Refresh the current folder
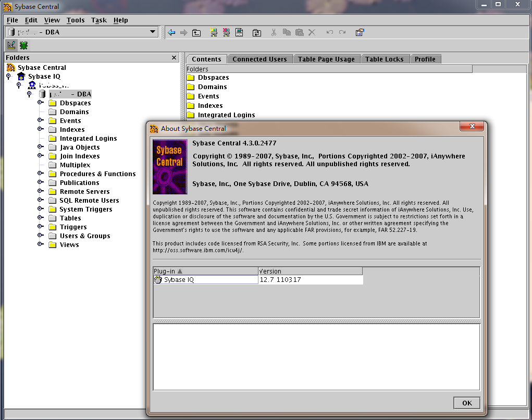This screenshot has height=420, width=532. (x=257, y=33)
